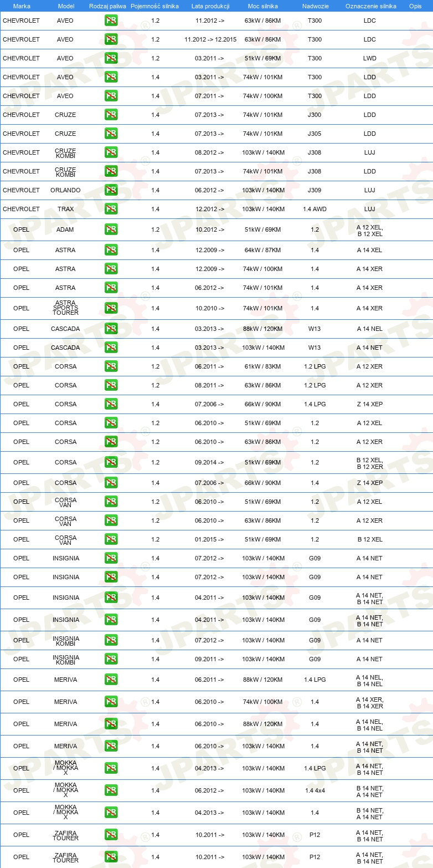
Task: Click the 1.4 AWD body cell
Action: 315,209
